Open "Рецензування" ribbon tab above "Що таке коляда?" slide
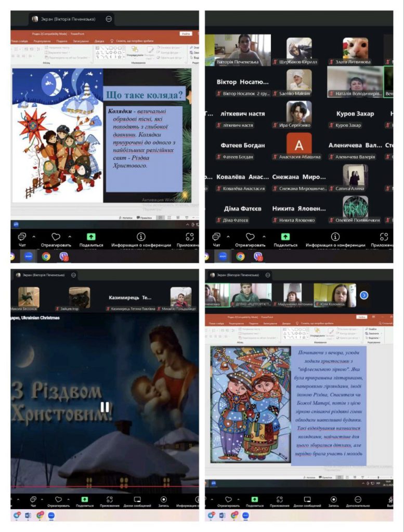Viewport: 404px width, 532px height. tap(42, 41)
